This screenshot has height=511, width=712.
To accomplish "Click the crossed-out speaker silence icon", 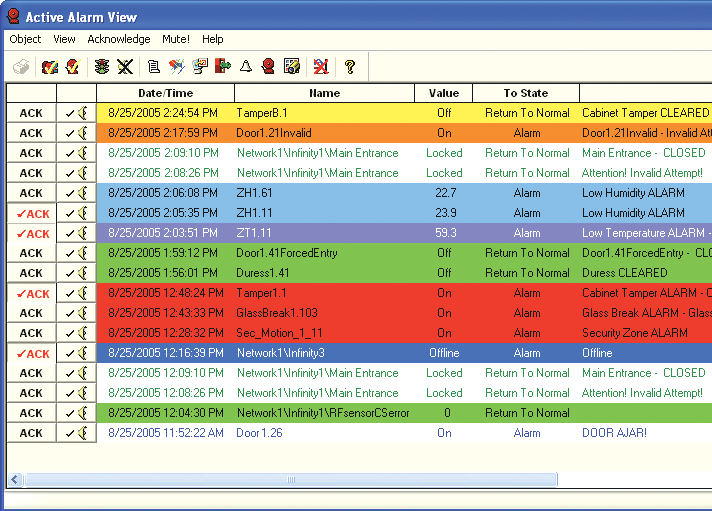I will 125,67.
